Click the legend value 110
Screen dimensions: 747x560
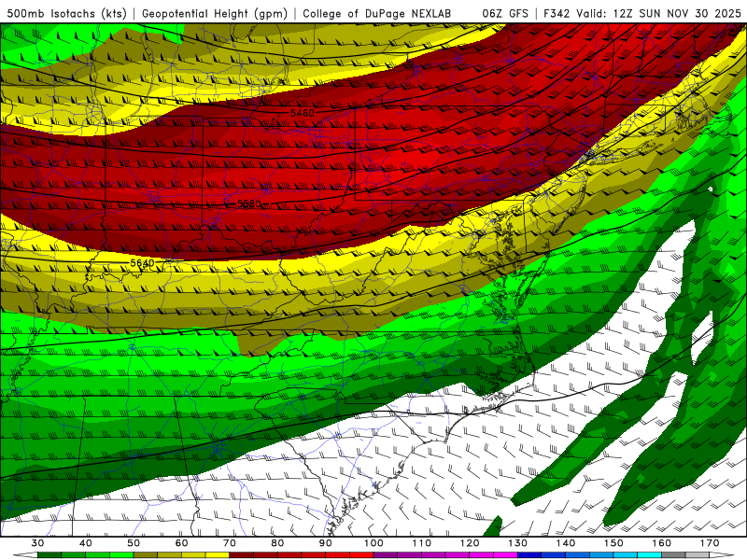422,543
